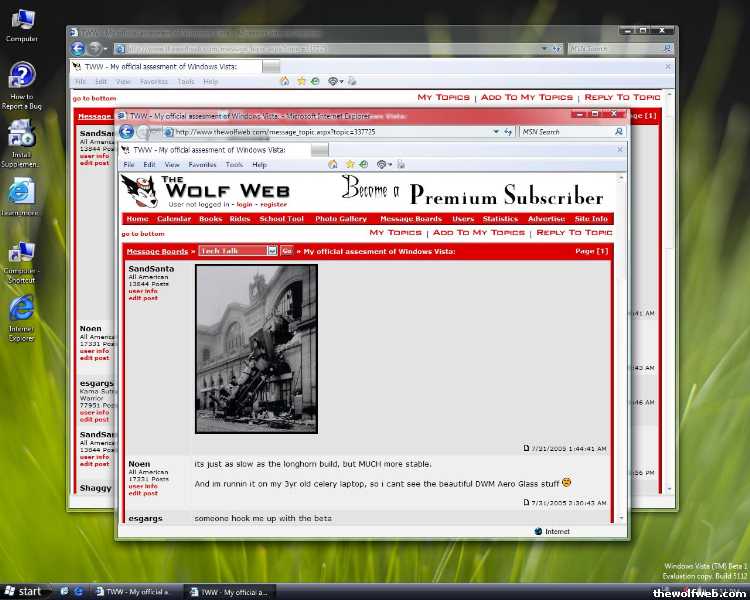This screenshot has height=600, width=750.
Task: Open the Computer desktop icon
Action: click(x=22, y=24)
